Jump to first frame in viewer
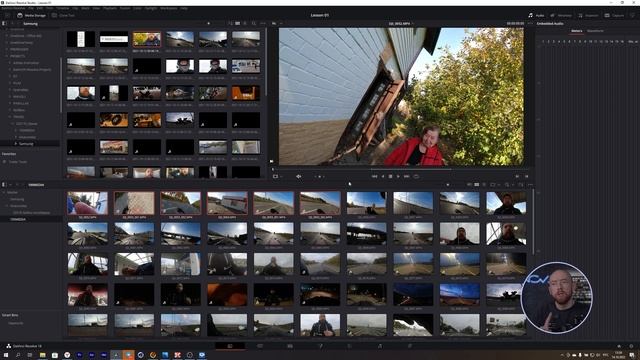This screenshot has height=360, width=640. 374,176
